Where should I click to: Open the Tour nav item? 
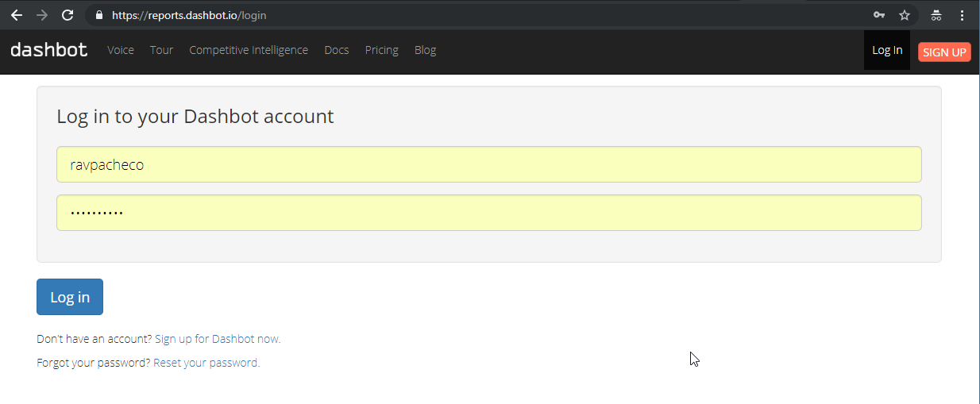click(x=161, y=50)
